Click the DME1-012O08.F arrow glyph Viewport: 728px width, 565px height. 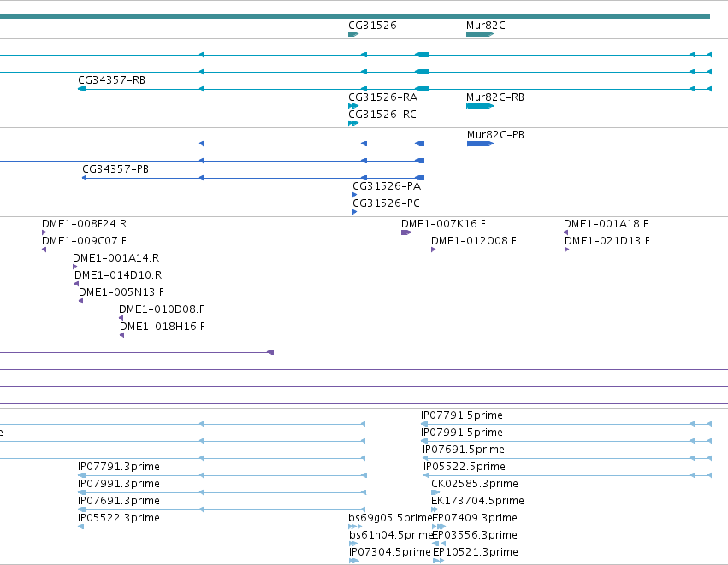click(433, 250)
